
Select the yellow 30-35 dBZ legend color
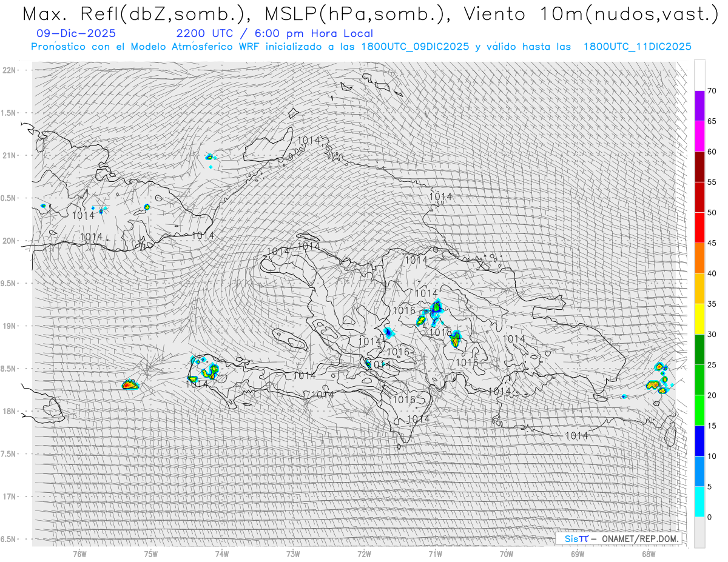point(699,319)
